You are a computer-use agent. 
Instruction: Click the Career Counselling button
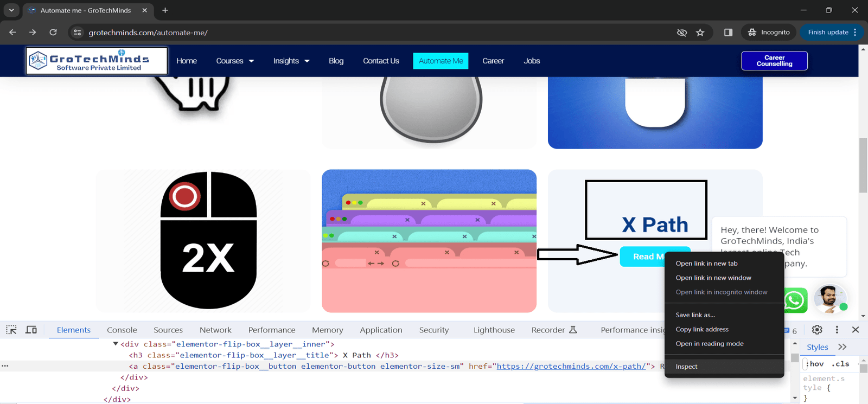coord(774,61)
